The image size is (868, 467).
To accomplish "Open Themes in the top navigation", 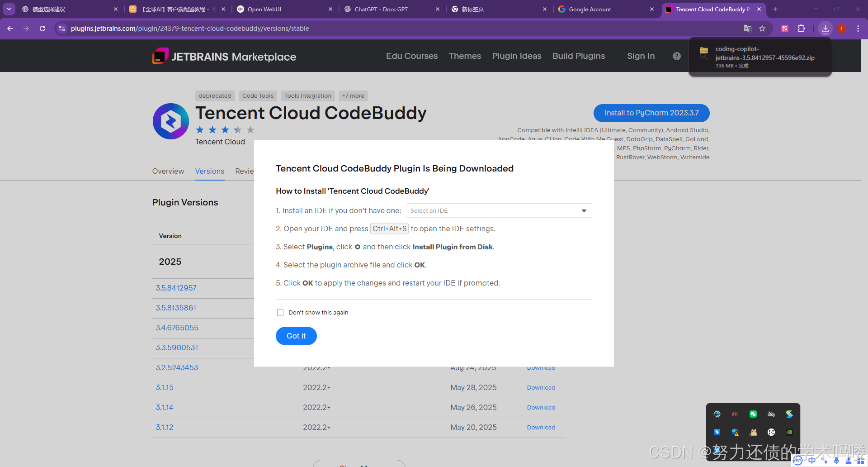I will pyautogui.click(x=465, y=56).
